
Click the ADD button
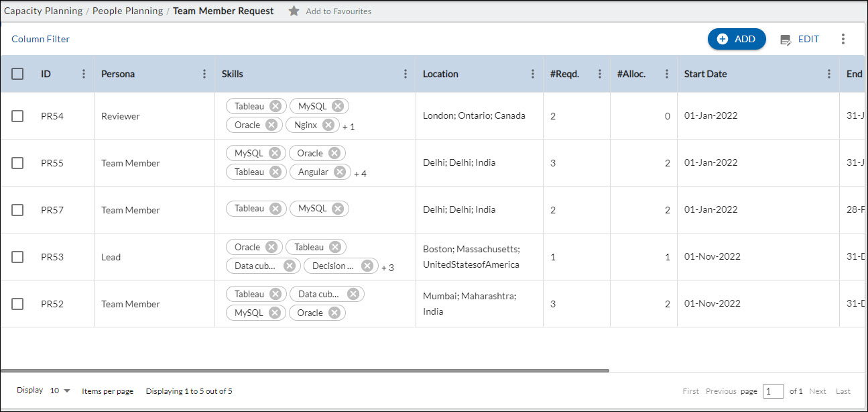click(737, 39)
